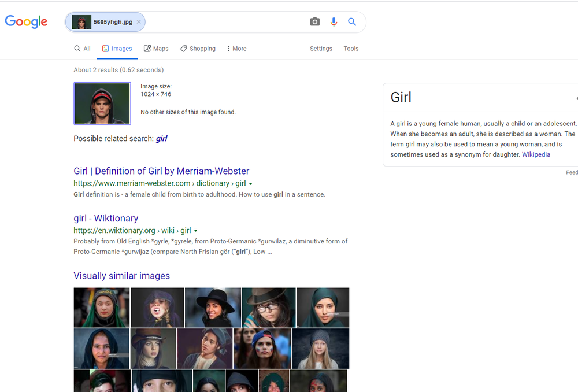The image size is (578, 392).
Task: Click 'About 2 results' stats text
Action: pyautogui.click(x=118, y=70)
